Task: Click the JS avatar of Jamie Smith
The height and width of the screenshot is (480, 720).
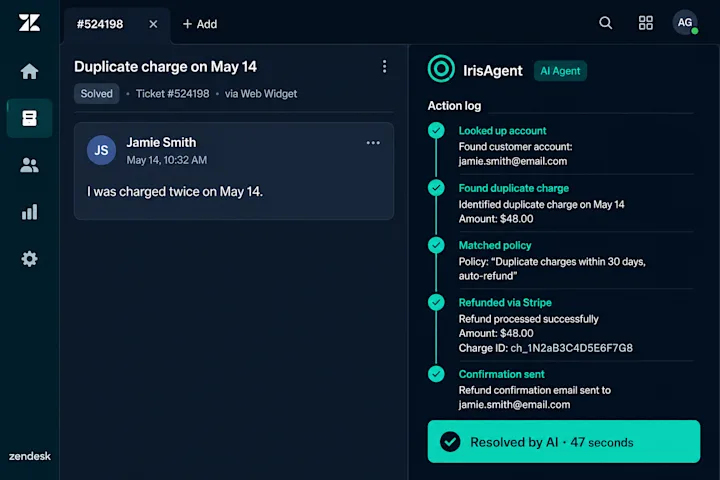Action: click(101, 150)
